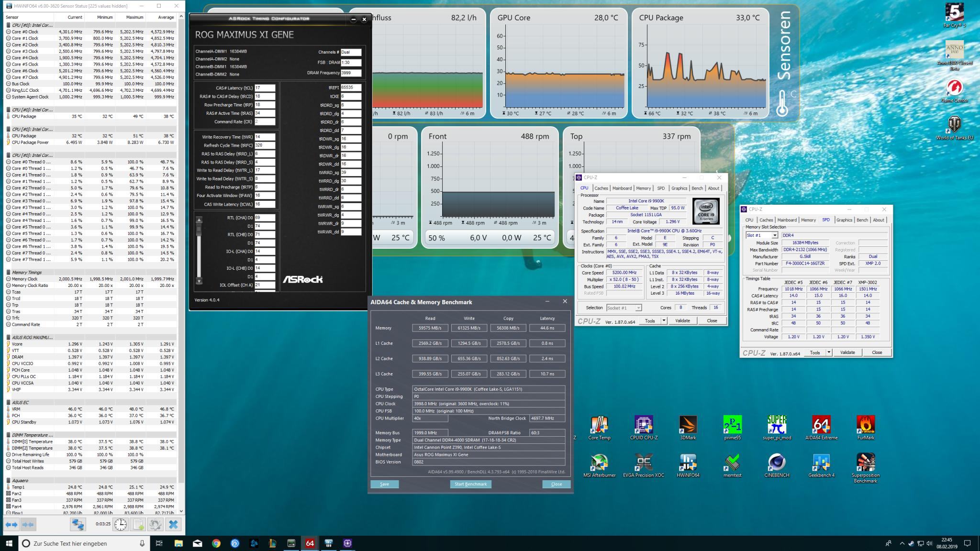The width and height of the screenshot is (980, 551).
Task: Open About tab in CPU-Z SPD window
Action: point(879,220)
